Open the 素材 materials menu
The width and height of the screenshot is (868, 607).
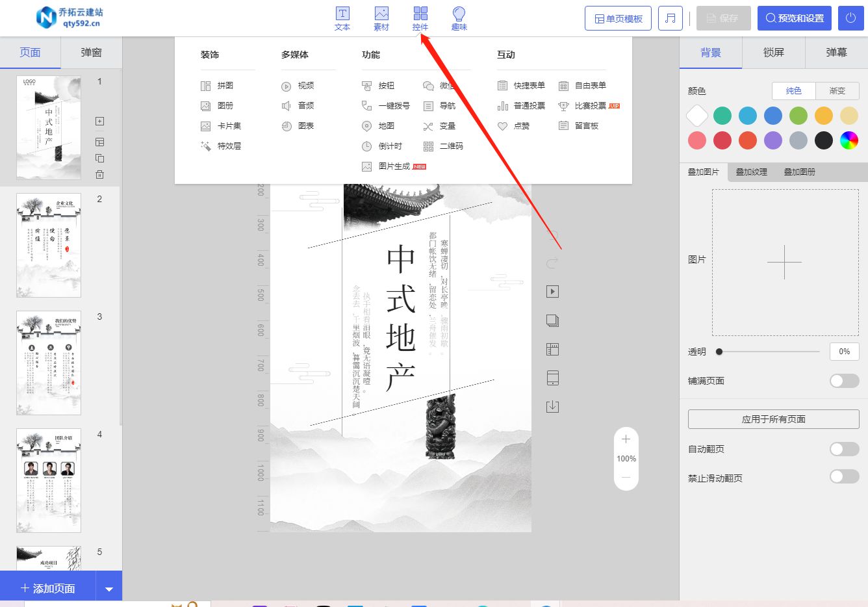(381, 19)
